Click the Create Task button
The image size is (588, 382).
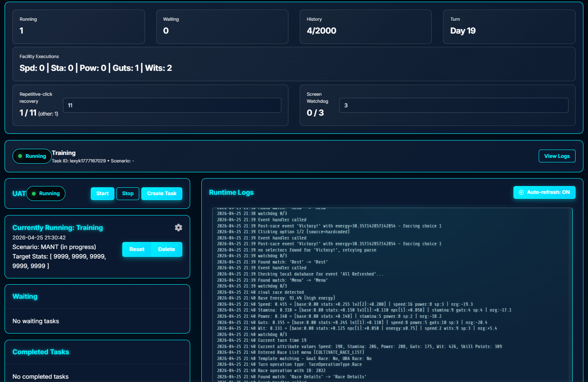pos(162,193)
